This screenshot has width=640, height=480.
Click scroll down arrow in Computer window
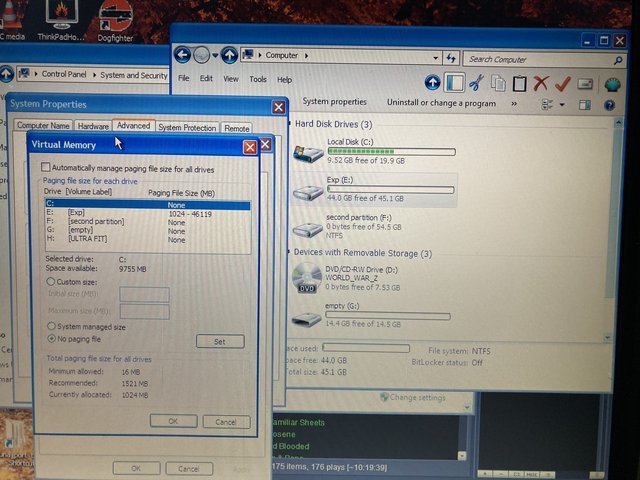608,337
